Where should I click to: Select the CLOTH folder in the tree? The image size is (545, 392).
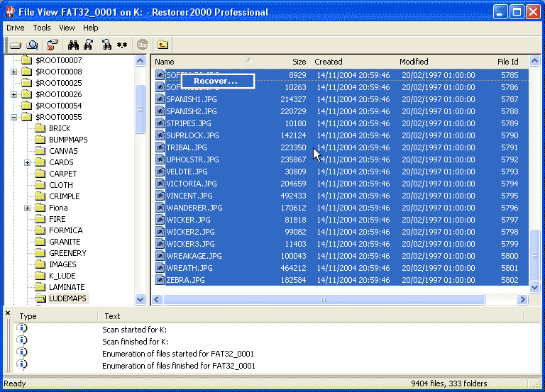pos(61,185)
